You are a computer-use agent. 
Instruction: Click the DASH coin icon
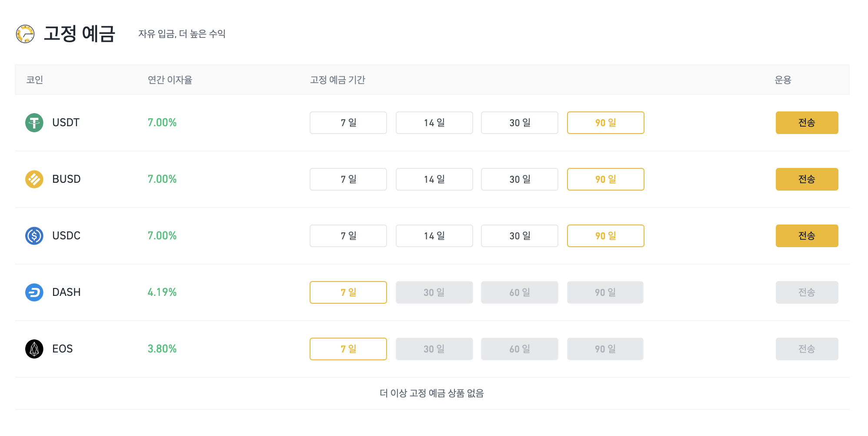tap(34, 292)
